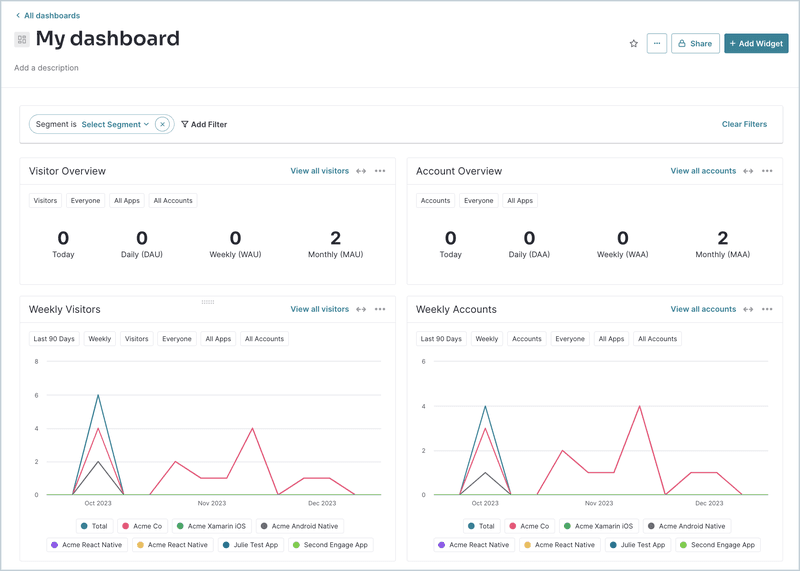Remove the Segment filter with the X
Viewport: 800px width, 571px height.
pyautogui.click(x=162, y=125)
